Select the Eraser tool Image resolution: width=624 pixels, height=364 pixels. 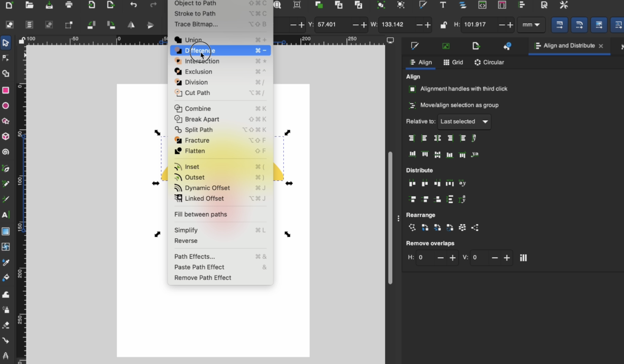pyautogui.click(x=6, y=325)
